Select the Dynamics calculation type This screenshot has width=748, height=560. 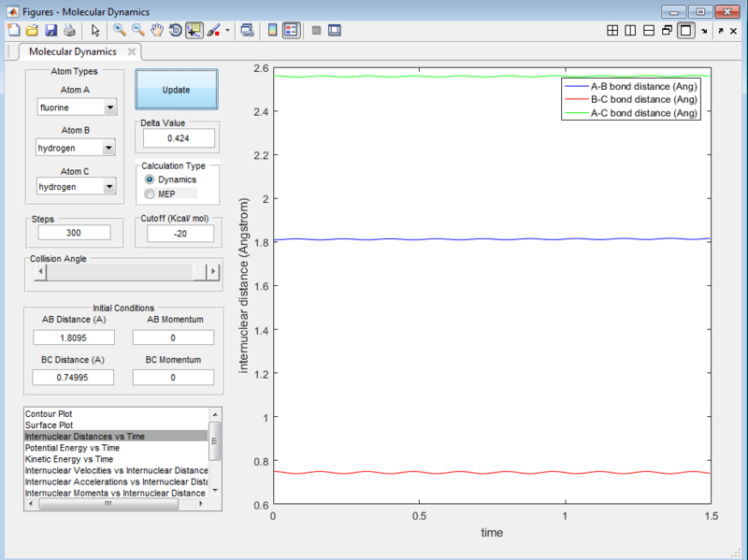click(x=150, y=179)
